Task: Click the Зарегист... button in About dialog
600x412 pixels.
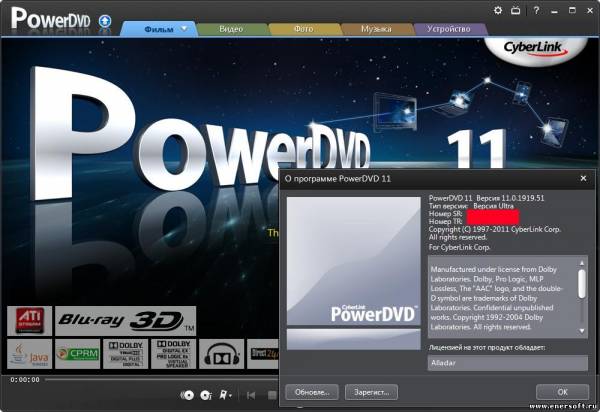Action: 372,392
